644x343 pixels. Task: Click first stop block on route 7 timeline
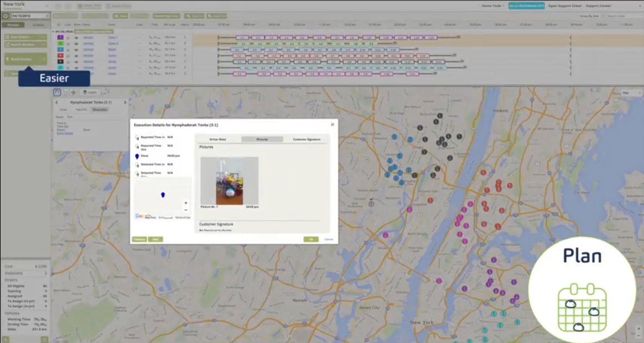click(x=240, y=74)
